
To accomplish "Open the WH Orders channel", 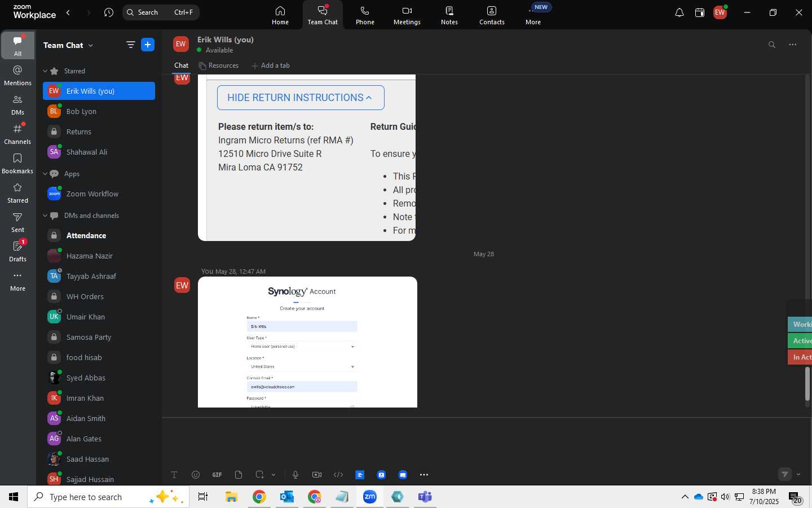I will pyautogui.click(x=99, y=296).
